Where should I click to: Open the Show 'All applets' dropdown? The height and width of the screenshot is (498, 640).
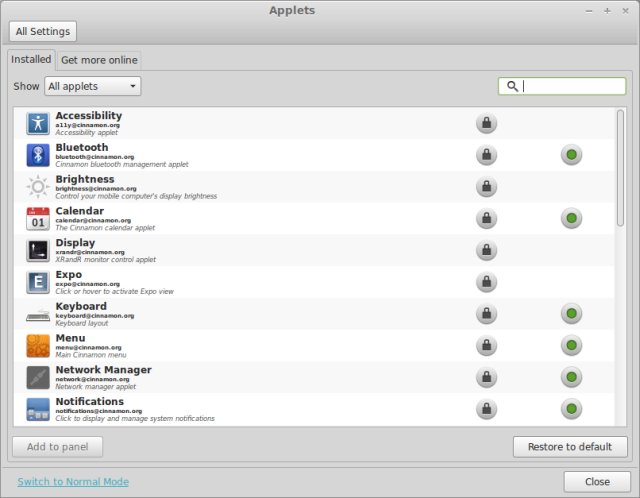tap(93, 86)
